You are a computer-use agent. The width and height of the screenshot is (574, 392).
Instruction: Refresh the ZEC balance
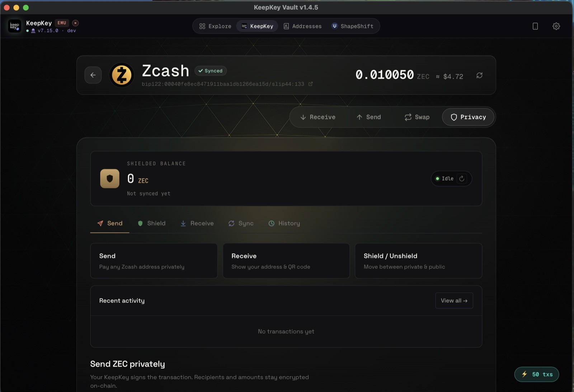click(x=479, y=75)
